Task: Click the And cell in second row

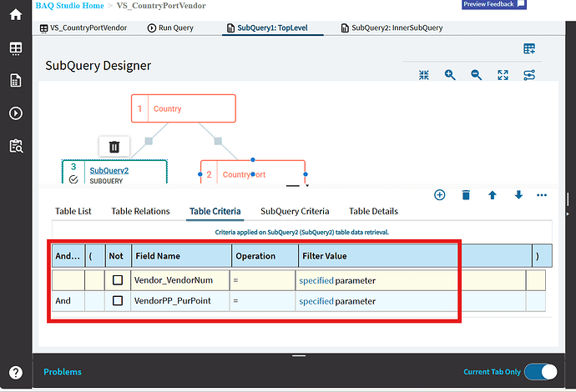Action: [x=68, y=300]
